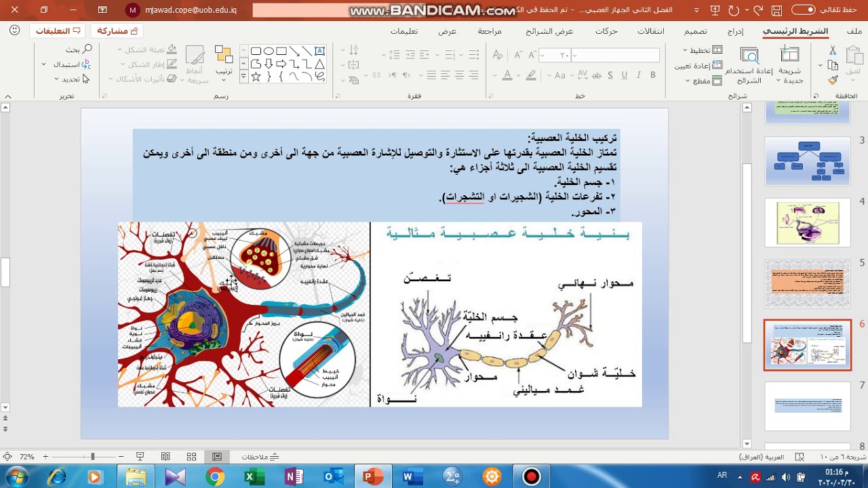Collapse the ribbon with chevron arrow
The height and width of the screenshot is (488, 868).
click(7, 96)
